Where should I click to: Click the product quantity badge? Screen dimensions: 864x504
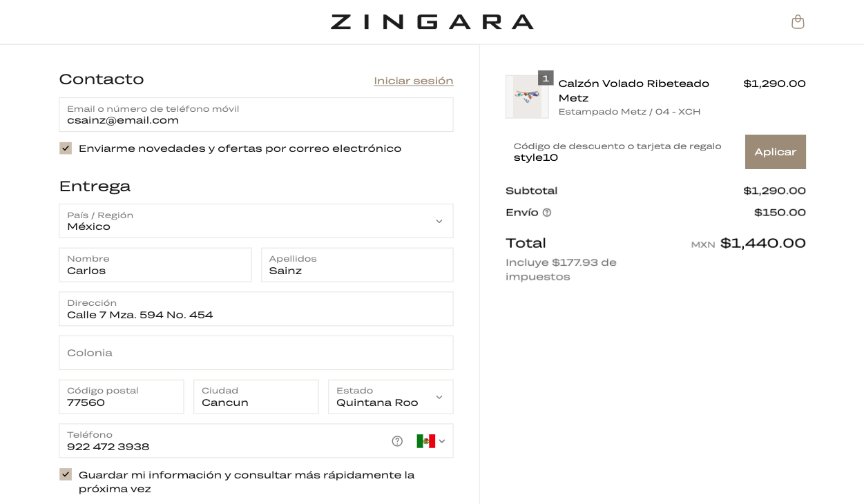(546, 78)
